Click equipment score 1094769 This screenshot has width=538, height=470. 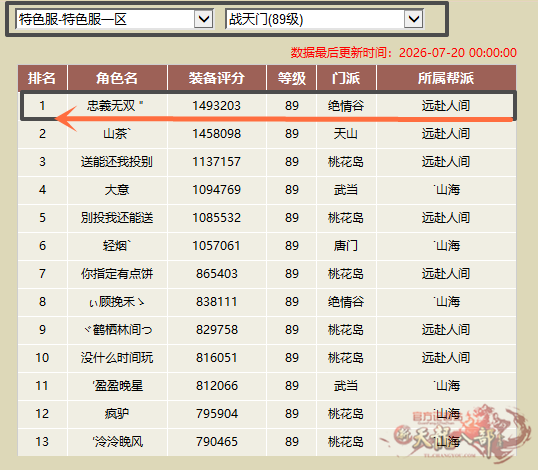click(x=217, y=190)
